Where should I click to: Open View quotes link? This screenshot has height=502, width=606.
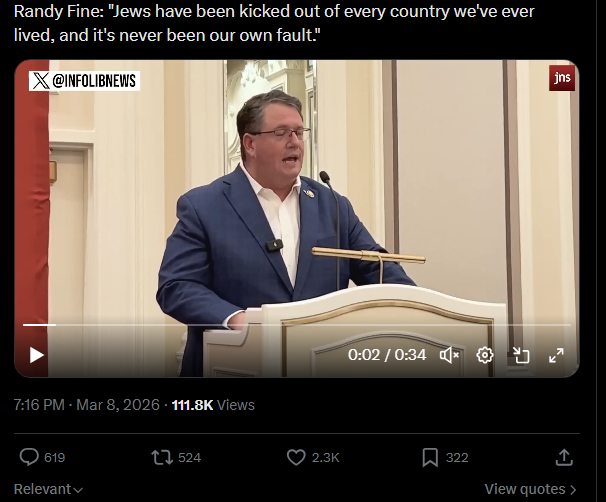pos(530,489)
